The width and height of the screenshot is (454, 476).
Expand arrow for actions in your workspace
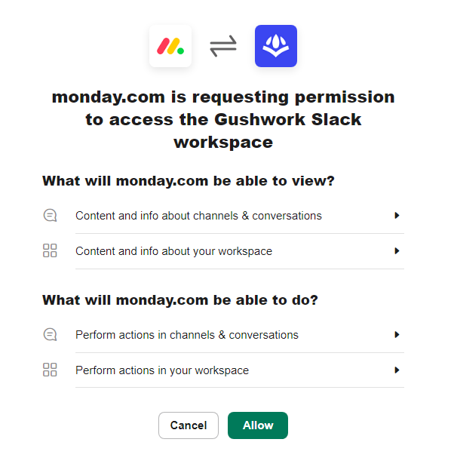[x=397, y=370]
